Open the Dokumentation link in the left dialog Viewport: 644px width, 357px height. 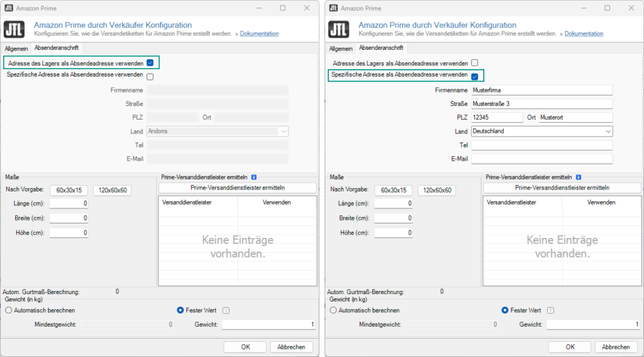(259, 33)
